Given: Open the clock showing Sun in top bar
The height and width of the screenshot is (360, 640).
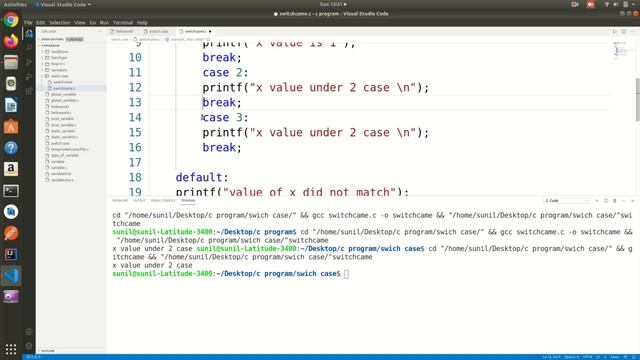Looking at the screenshot, I should click(333, 4).
